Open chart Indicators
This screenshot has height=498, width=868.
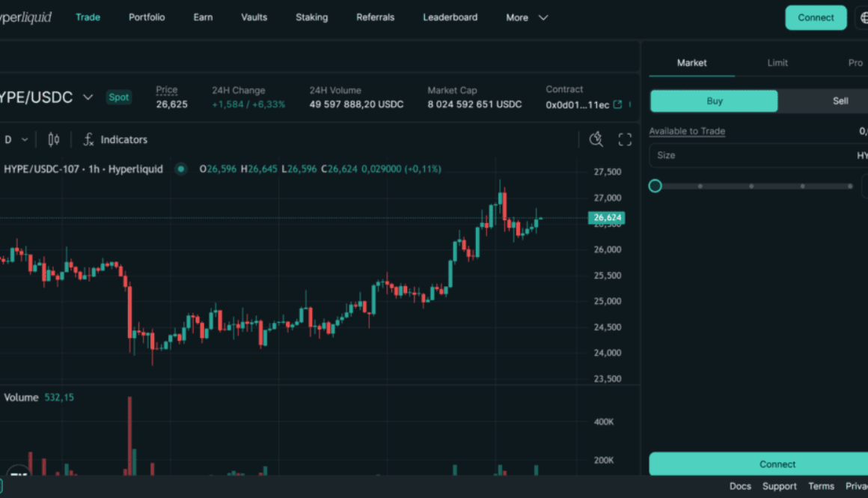click(115, 139)
